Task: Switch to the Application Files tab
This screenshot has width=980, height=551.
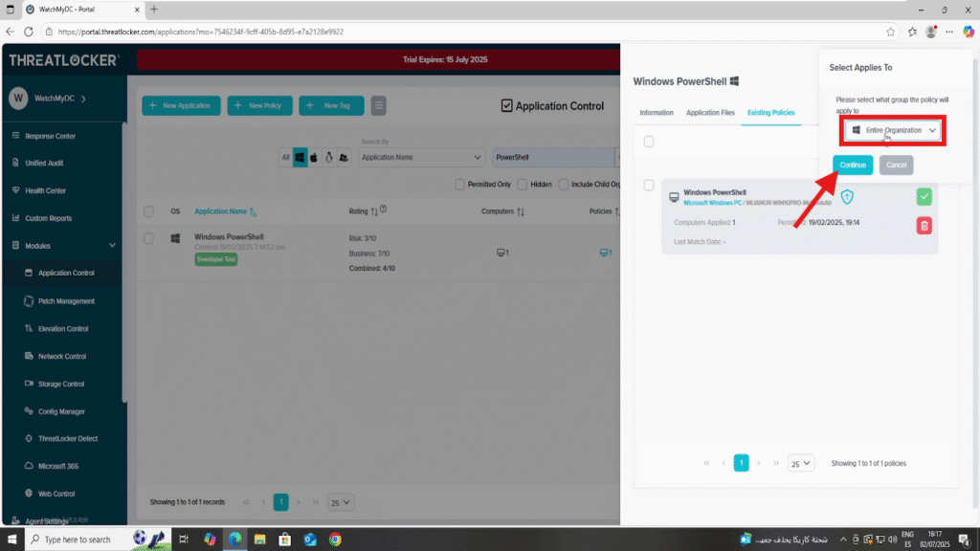Action: pos(710,113)
